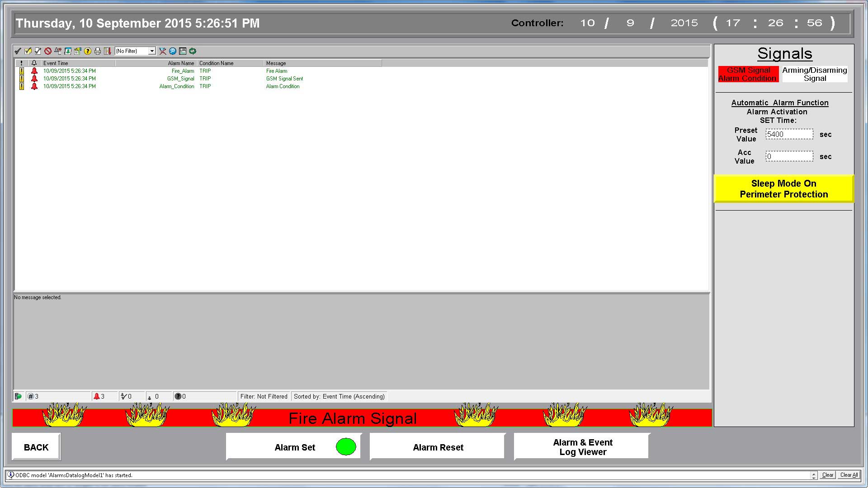The width and height of the screenshot is (868, 488).
Task: Click the Preset Value input field
Action: pyautogui.click(x=789, y=134)
